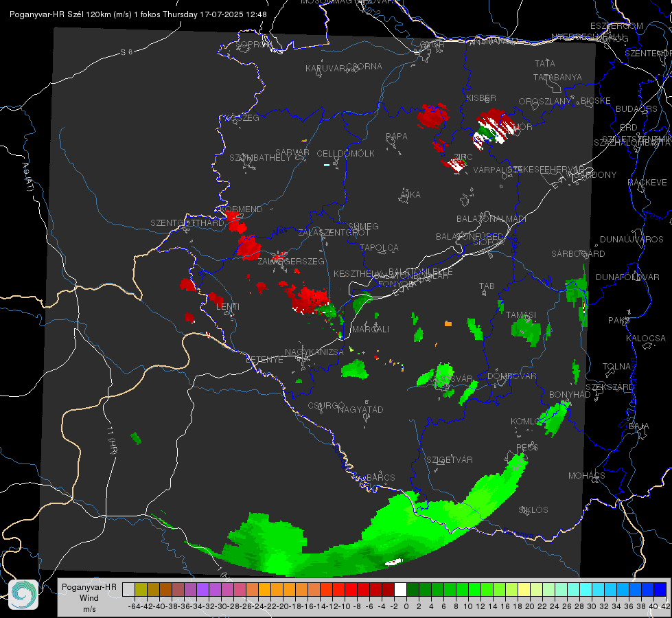Click the PECS city label
This screenshot has width=672, height=618.
point(526,447)
